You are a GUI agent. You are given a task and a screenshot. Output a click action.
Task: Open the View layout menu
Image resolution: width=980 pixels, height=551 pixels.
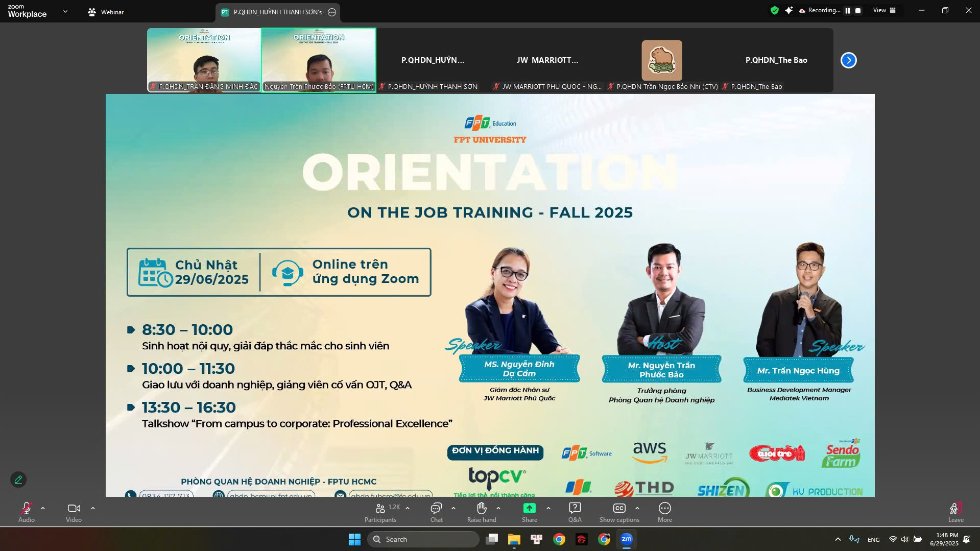[885, 10]
